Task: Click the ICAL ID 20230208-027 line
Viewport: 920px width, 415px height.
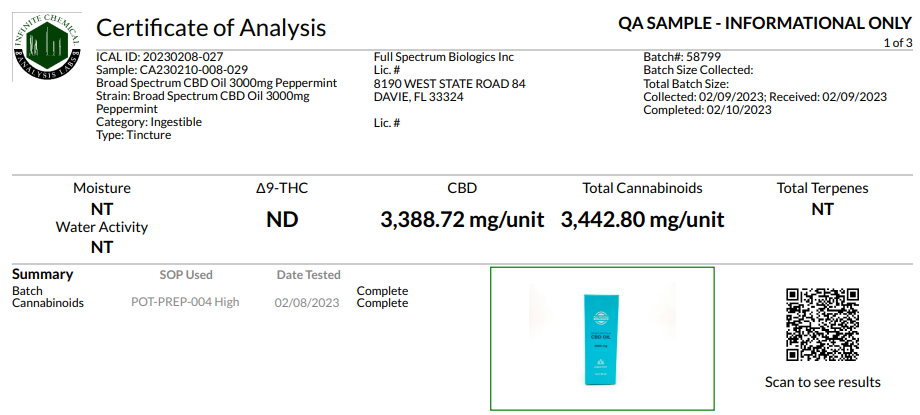Action: tap(160, 58)
